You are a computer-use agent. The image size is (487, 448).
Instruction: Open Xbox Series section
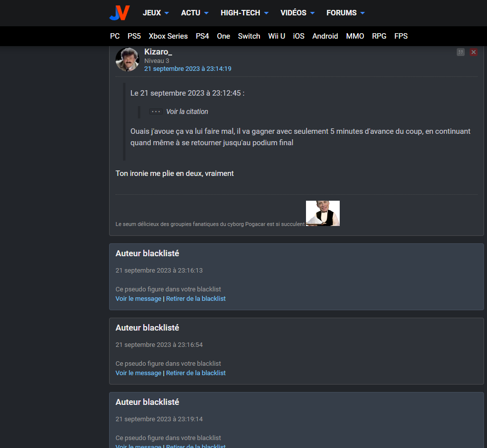(x=168, y=36)
